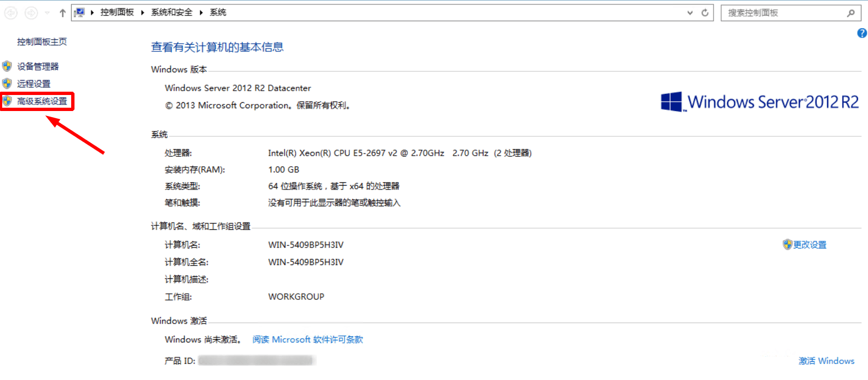Screen dimensions: 868x380
Task: Click the Windows 尚未激活 status text
Action: pos(203,340)
